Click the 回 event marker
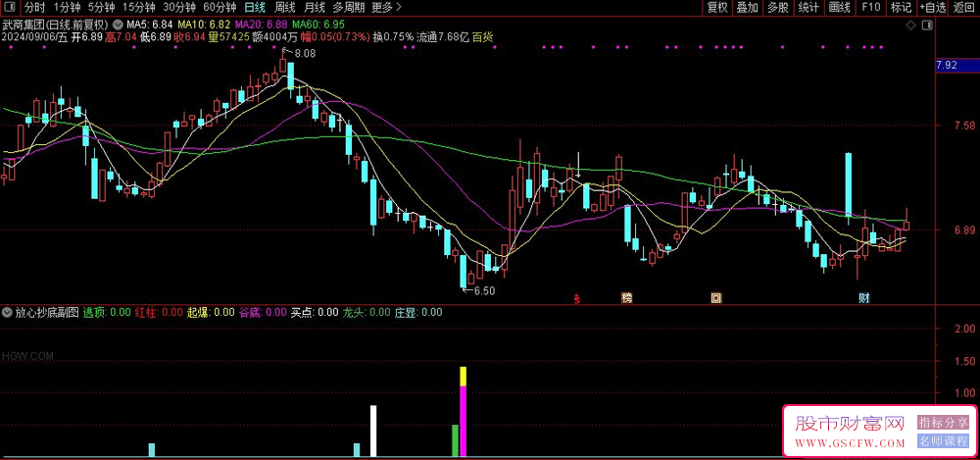This screenshot has width=980, height=460. [x=716, y=298]
